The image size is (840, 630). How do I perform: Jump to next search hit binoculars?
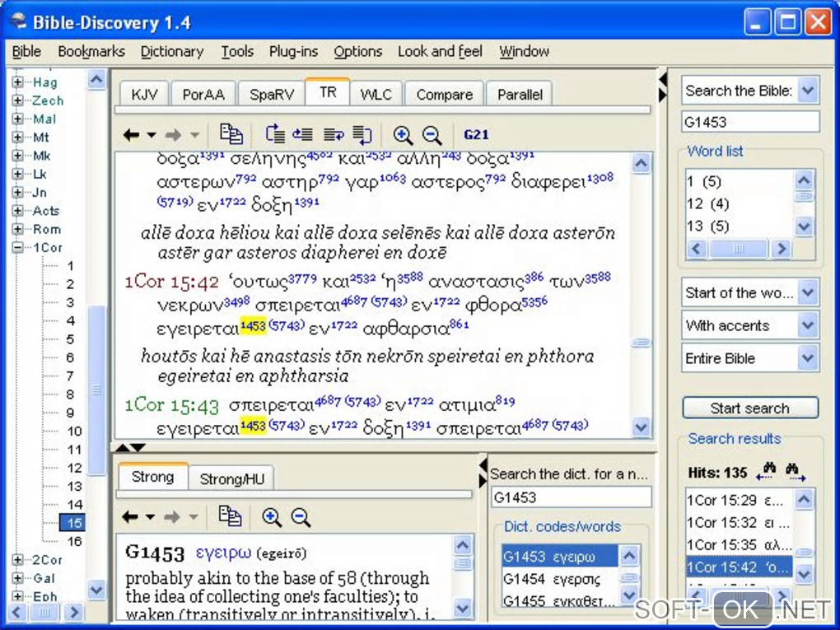[x=795, y=471]
